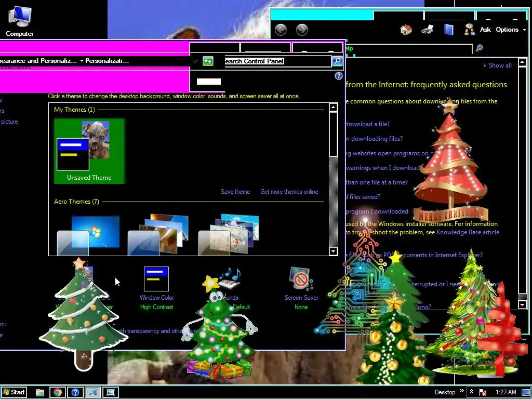Click the Ask label in Help toolbar

(485, 30)
